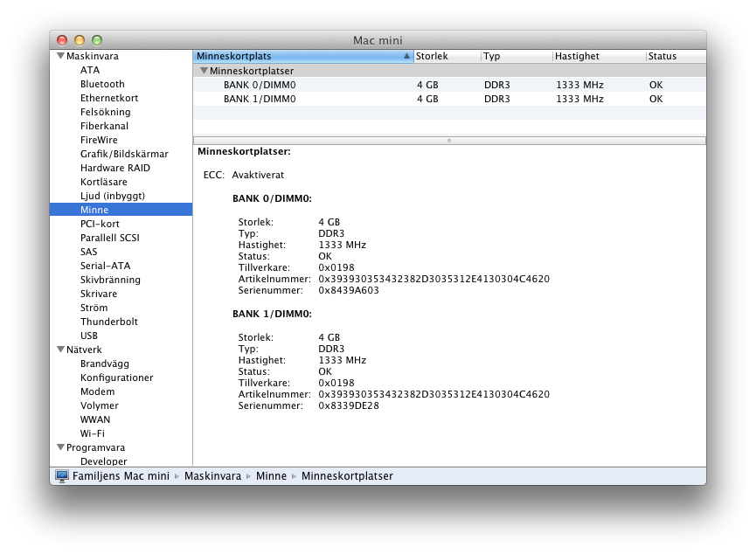Show Thunderbolt information
Viewport: 756px width, 554px height.
point(109,322)
